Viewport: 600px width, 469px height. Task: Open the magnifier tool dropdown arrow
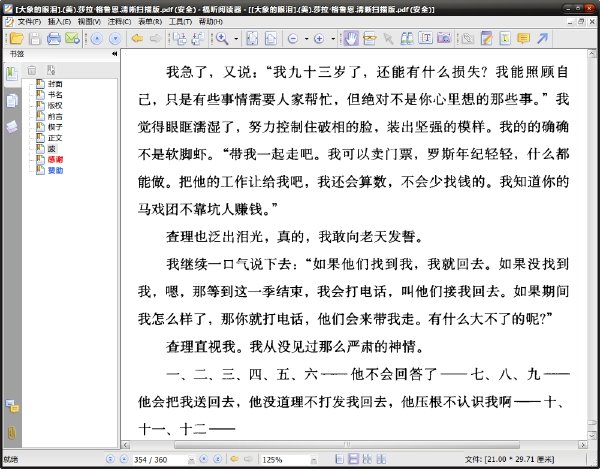236,39
